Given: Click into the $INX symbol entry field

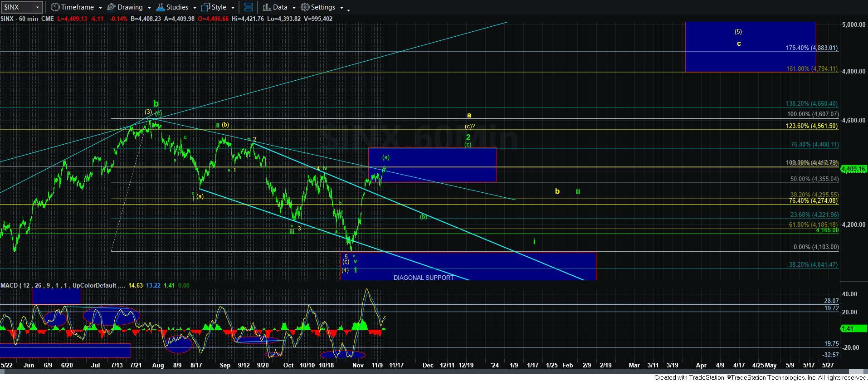Looking at the screenshot, I should click(17, 7).
